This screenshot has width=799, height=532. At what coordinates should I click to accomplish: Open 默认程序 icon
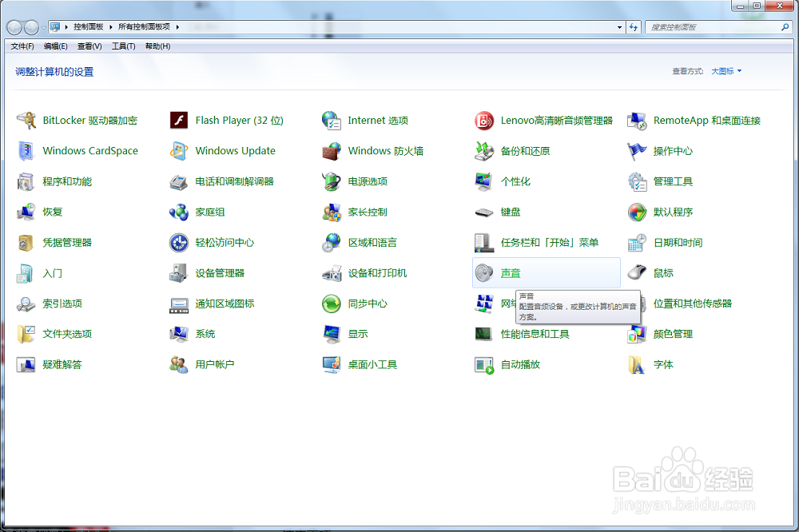[x=637, y=212]
